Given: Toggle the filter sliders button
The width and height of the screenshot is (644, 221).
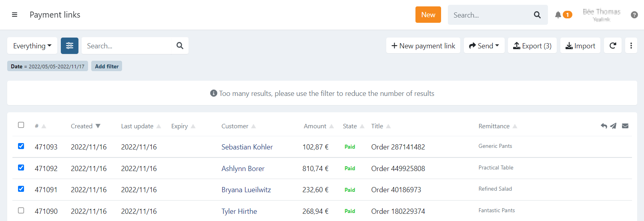Looking at the screenshot, I should pyautogui.click(x=70, y=46).
